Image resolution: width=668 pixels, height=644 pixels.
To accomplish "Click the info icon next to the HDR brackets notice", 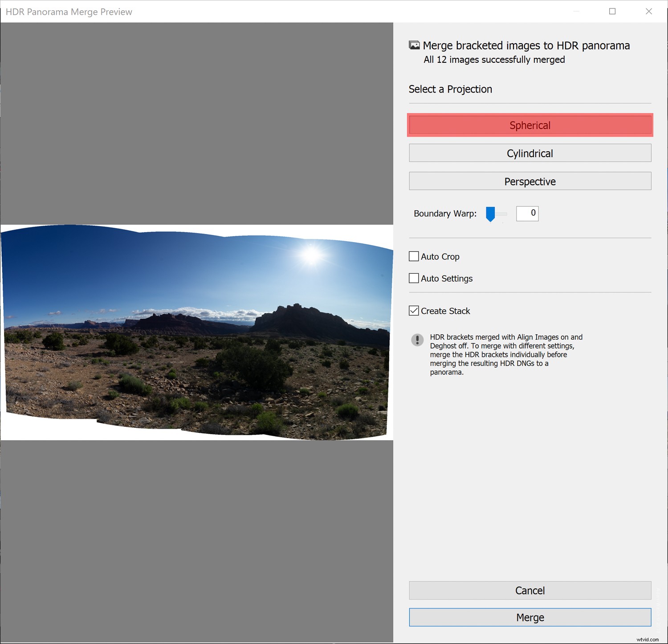I will [417, 340].
